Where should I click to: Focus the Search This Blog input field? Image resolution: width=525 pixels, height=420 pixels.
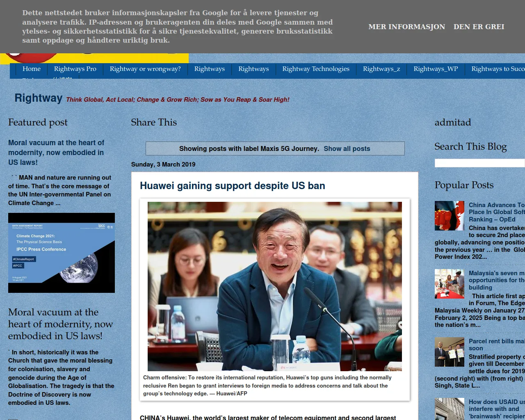(x=479, y=163)
